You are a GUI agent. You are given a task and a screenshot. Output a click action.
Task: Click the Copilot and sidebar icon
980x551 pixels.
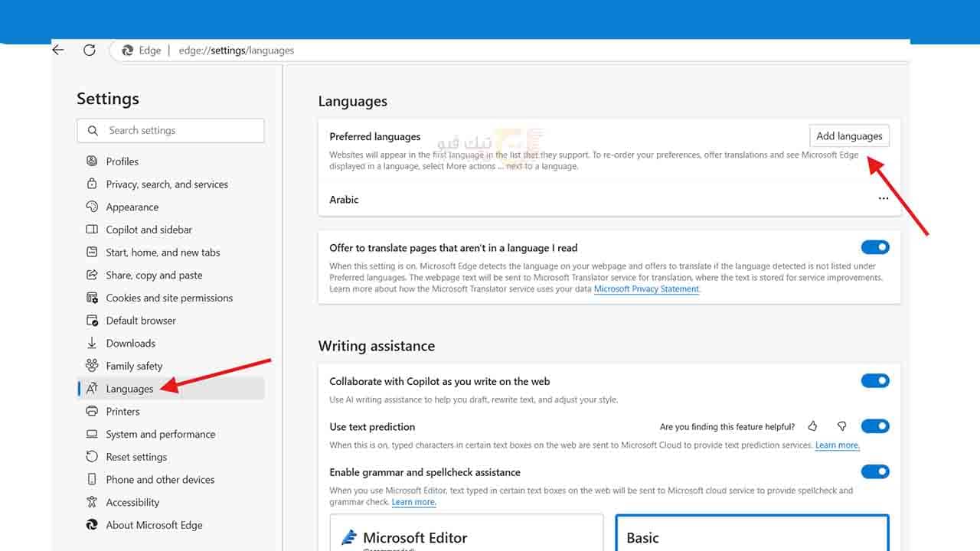click(92, 230)
